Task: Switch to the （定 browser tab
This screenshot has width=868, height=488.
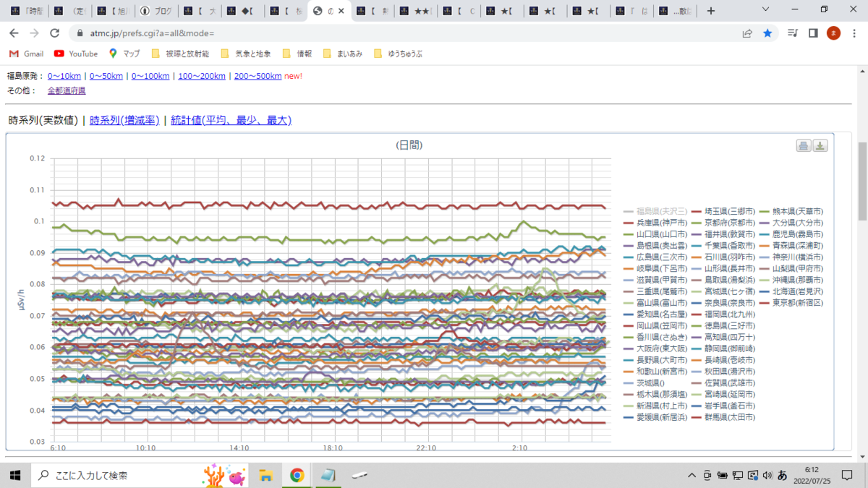Action: 69,11
